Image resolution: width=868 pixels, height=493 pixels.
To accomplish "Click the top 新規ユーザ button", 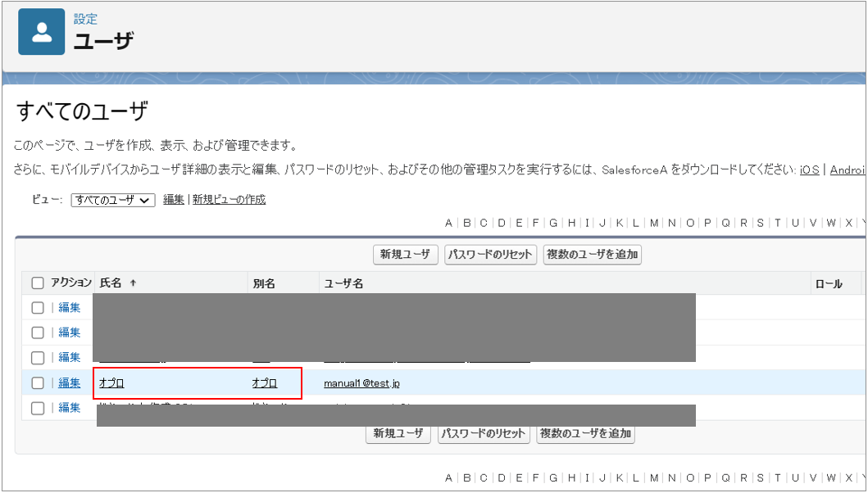I will 405,255.
